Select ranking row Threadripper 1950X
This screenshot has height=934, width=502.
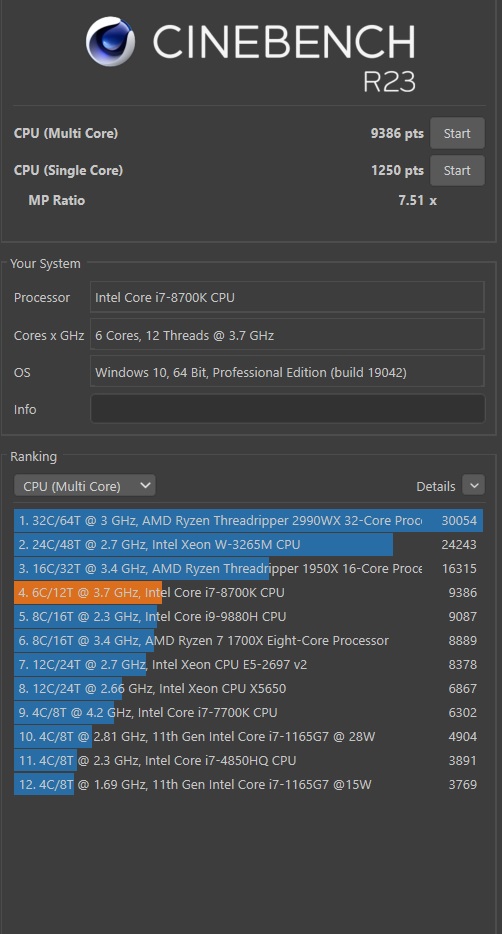coord(248,568)
